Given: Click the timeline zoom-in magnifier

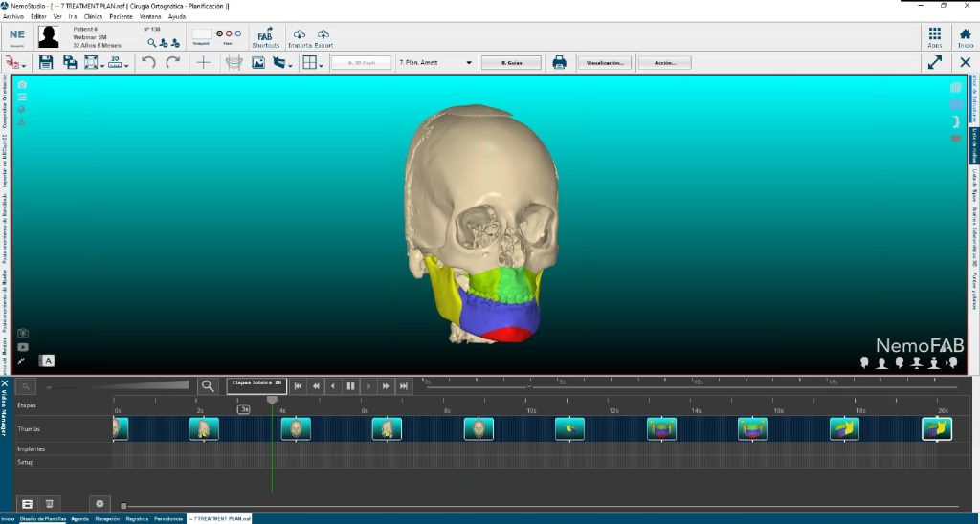Looking at the screenshot, I should coord(208,386).
